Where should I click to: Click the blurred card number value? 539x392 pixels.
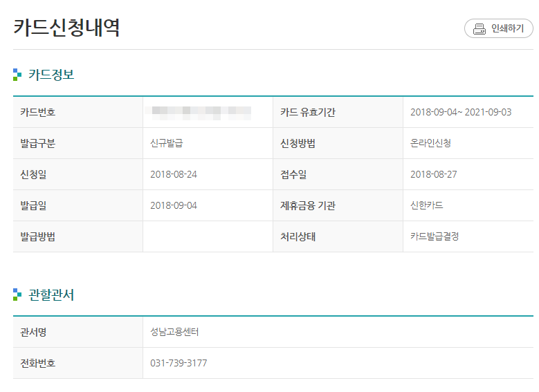pos(201,111)
